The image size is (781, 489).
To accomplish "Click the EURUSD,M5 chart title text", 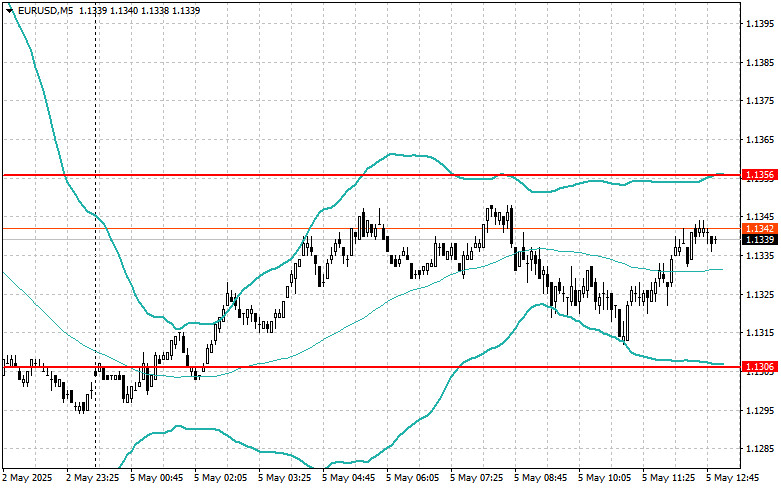I will [45, 10].
